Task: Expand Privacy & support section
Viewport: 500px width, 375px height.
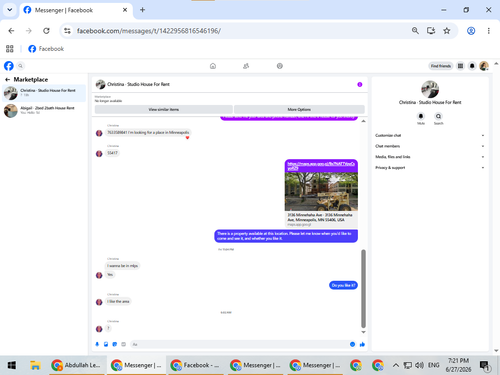Action: 429,168
